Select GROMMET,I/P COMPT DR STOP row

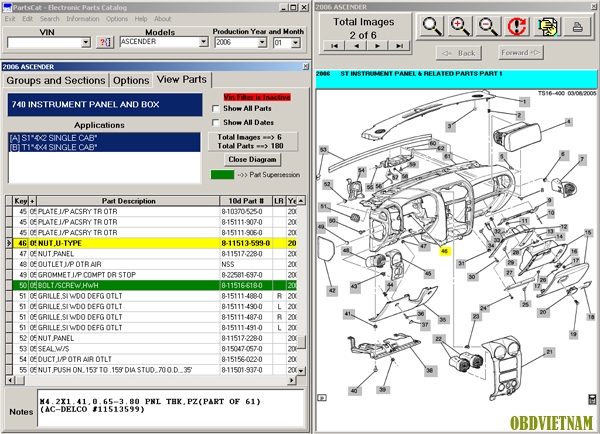pyautogui.click(x=155, y=275)
